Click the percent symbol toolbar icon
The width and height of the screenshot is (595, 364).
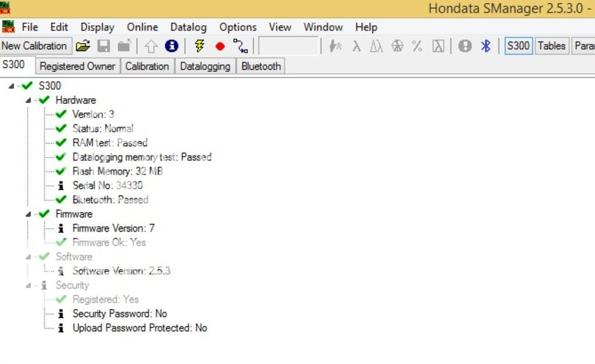tap(417, 46)
